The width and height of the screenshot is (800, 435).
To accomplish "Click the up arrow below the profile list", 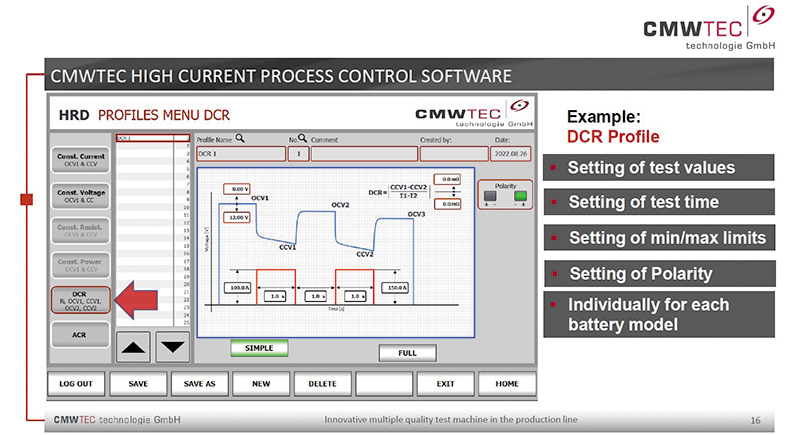I will pyautogui.click(x=133, y=347).
